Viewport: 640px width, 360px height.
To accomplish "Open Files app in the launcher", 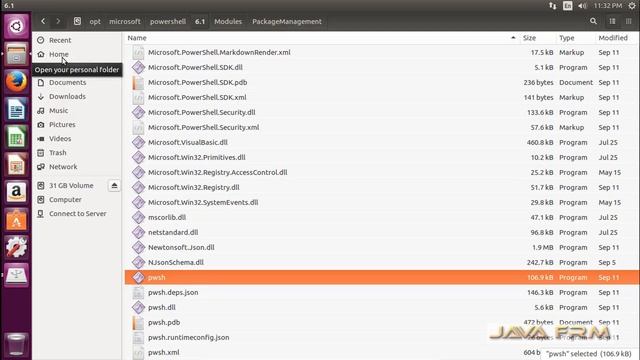I will coord(16,54).
